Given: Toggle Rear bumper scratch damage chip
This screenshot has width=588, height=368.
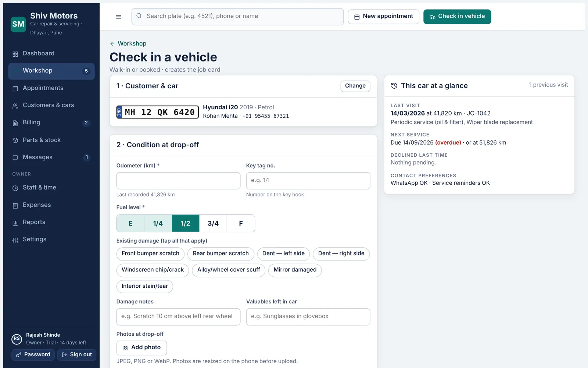Looking at the screenshot, I should [220, 254].
